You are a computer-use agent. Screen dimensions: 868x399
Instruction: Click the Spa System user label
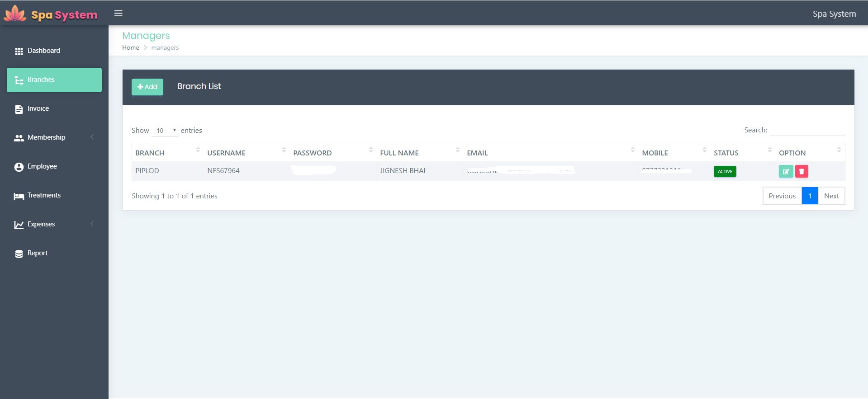coord(834,14)
